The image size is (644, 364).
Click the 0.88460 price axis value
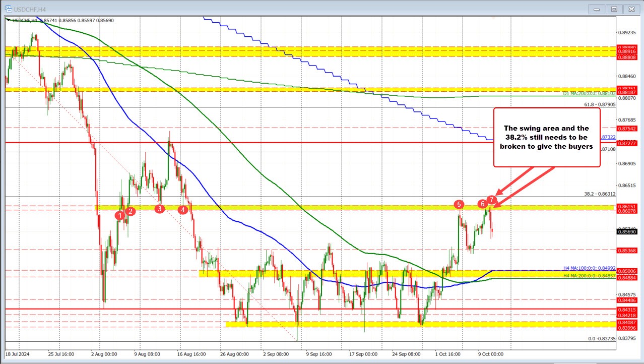point(628,77)
